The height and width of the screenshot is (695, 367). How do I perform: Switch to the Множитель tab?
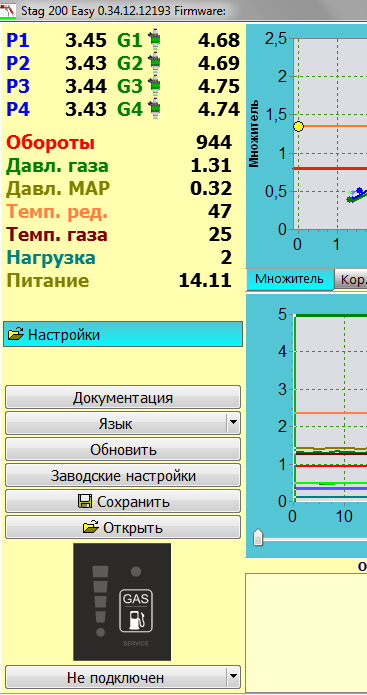(x=289, y=280)
